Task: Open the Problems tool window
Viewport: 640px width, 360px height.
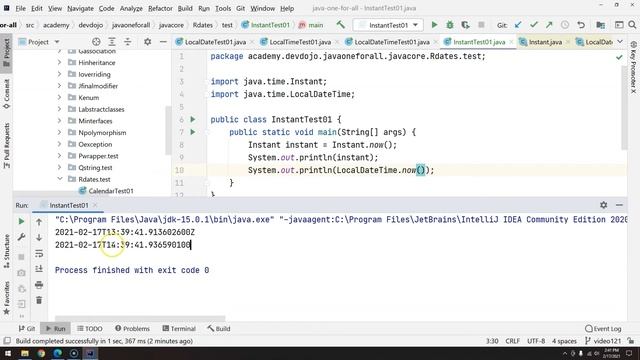Action: [x=132, y=329]
